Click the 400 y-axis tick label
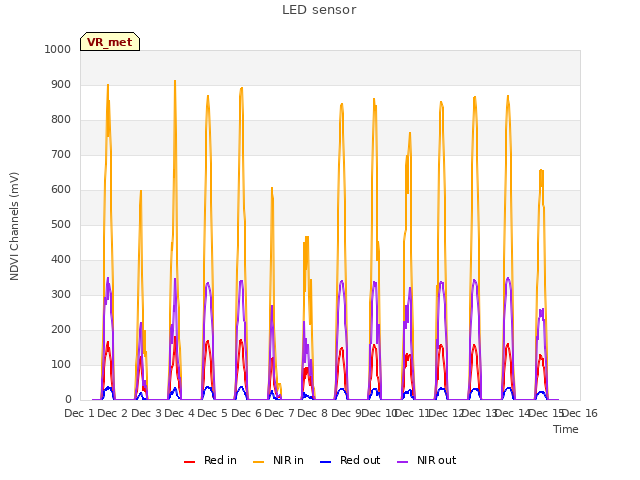640x480 pixels. [x=61, y=260]
